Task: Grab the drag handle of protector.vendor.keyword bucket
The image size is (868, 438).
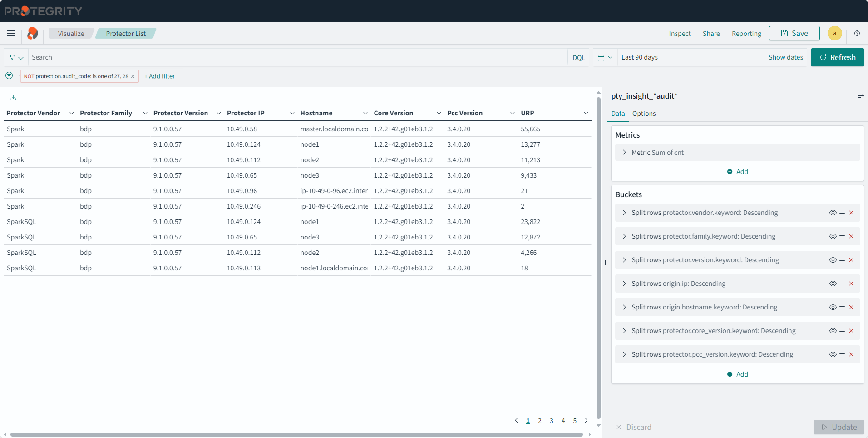Action: [842, 213]
